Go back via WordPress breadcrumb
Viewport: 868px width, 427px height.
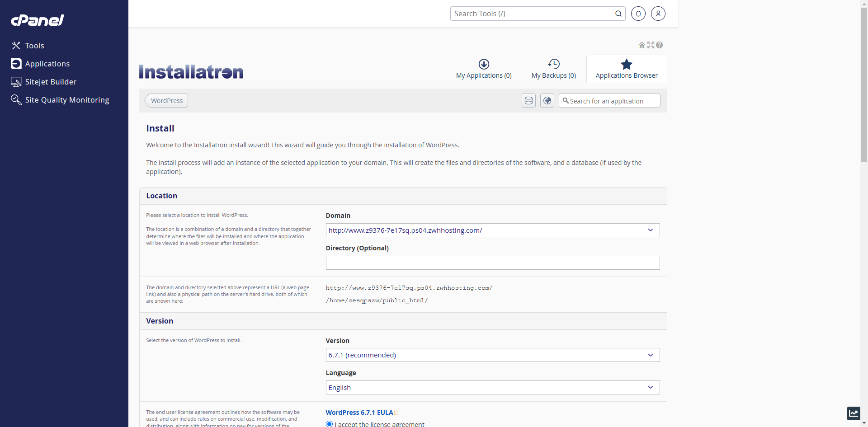tap(167, 101)
